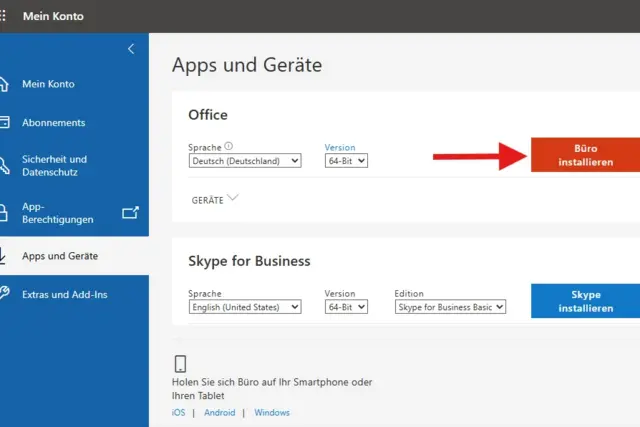The width and height of the screenshot is (640, 427).
Task: Open the Skype language dropdown English (United States)
Action: pos(245,307)
